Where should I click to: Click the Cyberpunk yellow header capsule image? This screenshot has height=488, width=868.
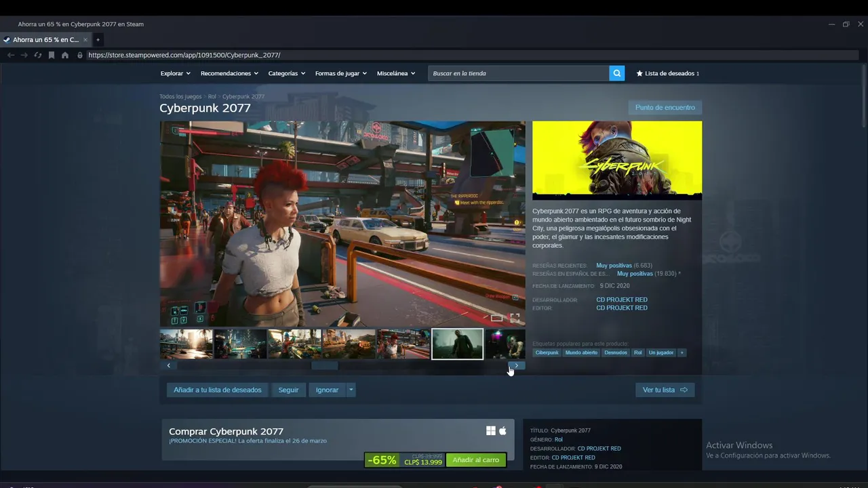tap(617, 161)
